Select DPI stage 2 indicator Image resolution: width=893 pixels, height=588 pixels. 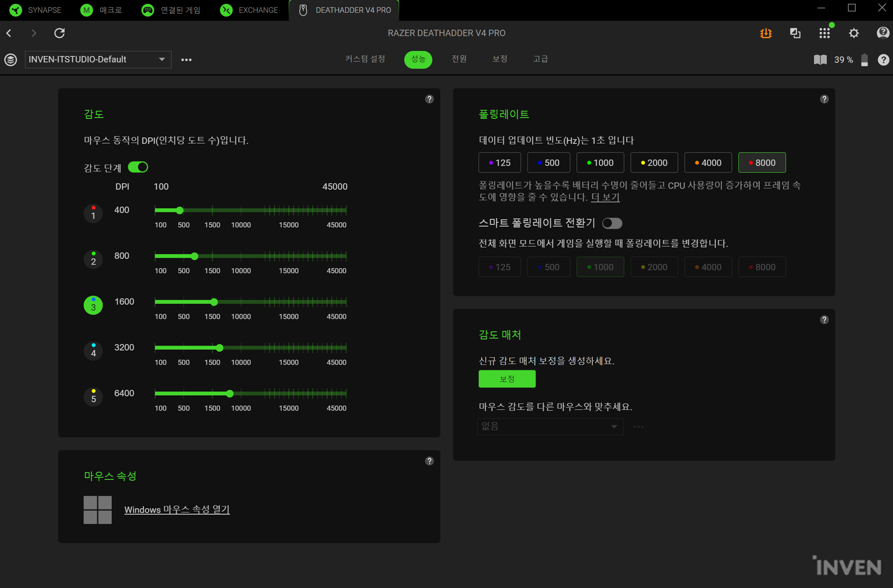pos(93,259)
